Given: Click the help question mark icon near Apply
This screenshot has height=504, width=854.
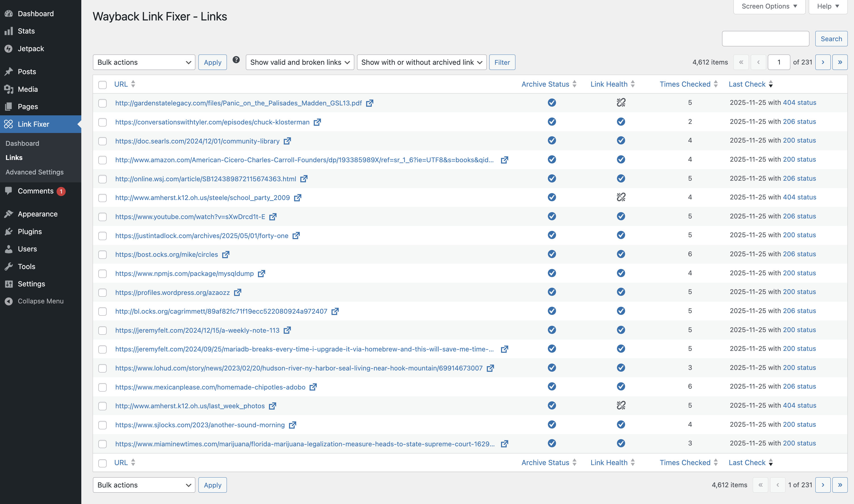Looking at the screenshot, I should coord(236,59).
